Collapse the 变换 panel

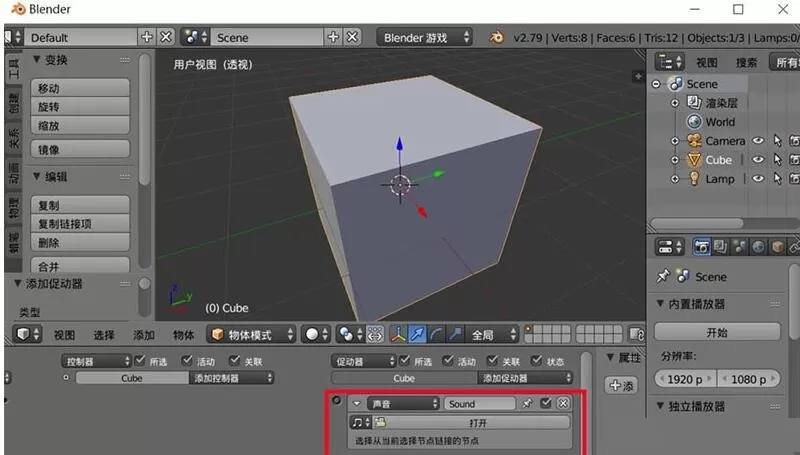pyautogui.click(x=37, y=59)
